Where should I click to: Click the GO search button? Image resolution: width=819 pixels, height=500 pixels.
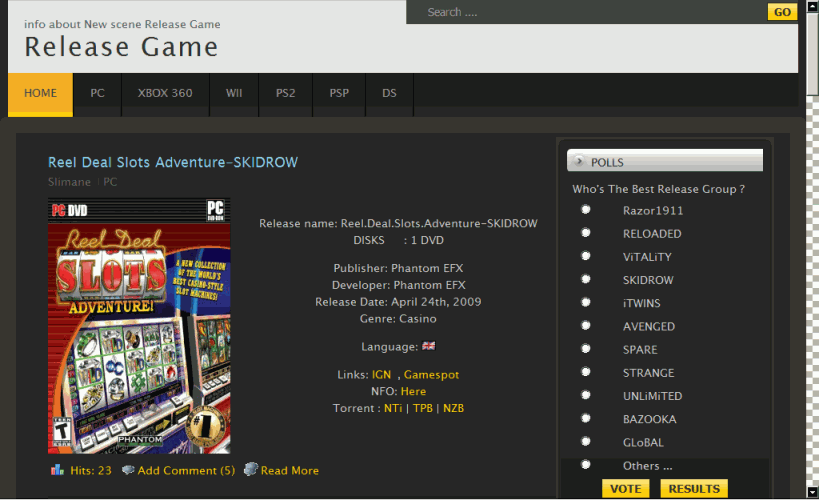pos(782,12)
